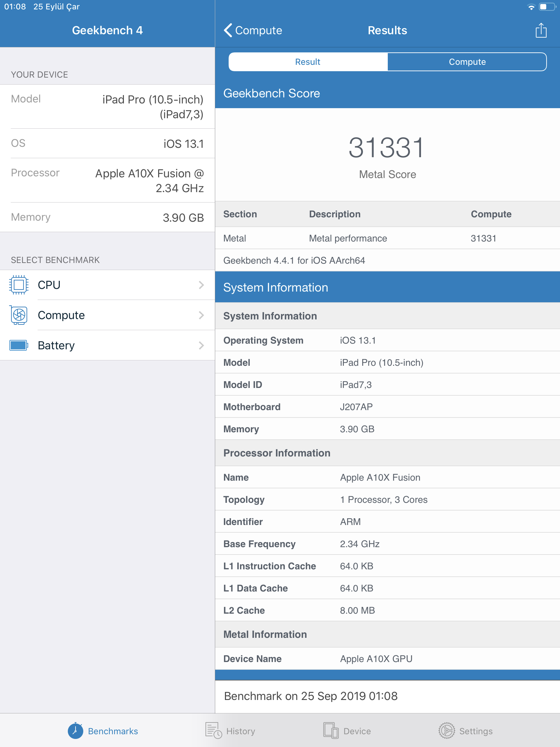Image resolution: width=560 pixels, height=747 pixels.
Task: Open the Benchmarks stopwatch tab icon
Action: (x=76, y=731)
